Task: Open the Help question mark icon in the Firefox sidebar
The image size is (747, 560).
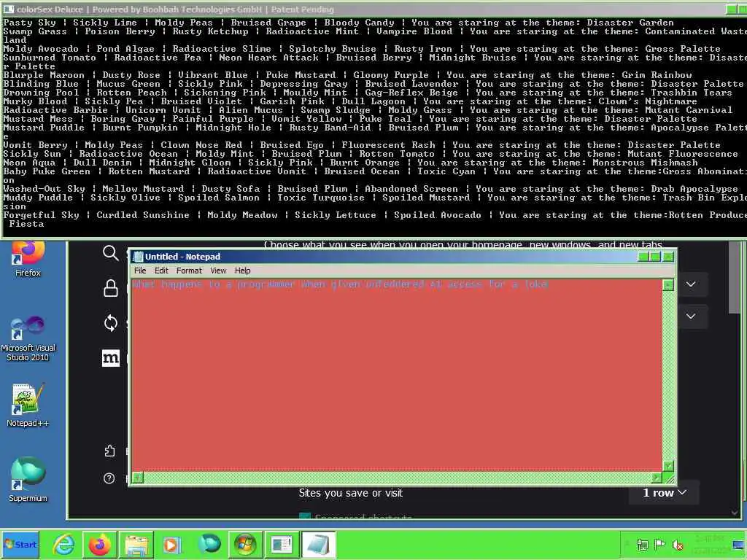Action: tap(109, 478)
